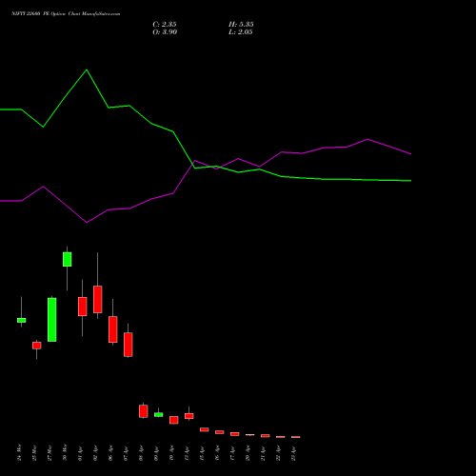Viewport: 476px width, 476px height.
Task: Click the 24 Mar date label
Action: tap(19, 452)
